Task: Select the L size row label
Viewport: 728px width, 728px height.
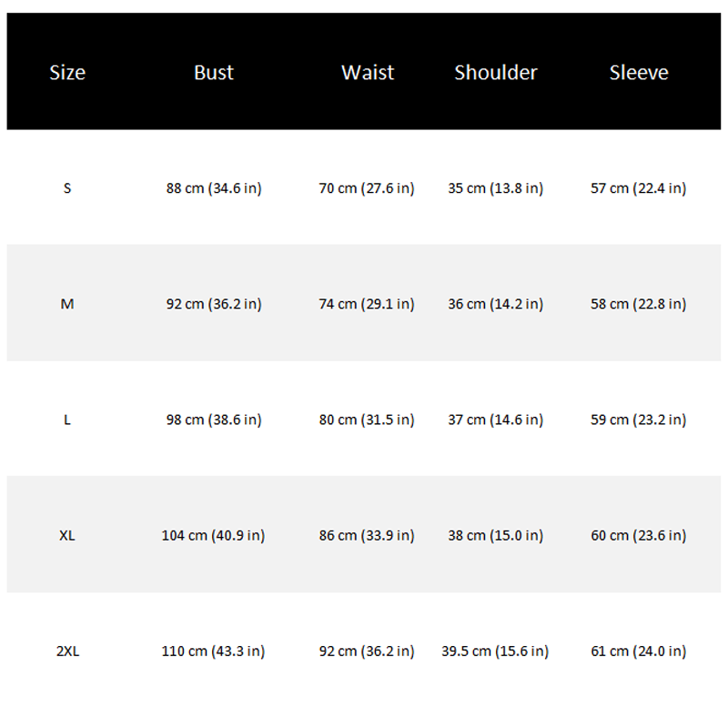Action: pyautogui.click(x=67, y=420)
